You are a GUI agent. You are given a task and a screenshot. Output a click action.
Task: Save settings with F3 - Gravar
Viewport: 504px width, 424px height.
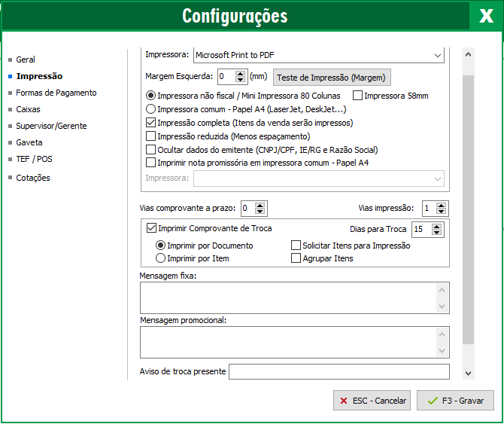click(x=455, y=400)
